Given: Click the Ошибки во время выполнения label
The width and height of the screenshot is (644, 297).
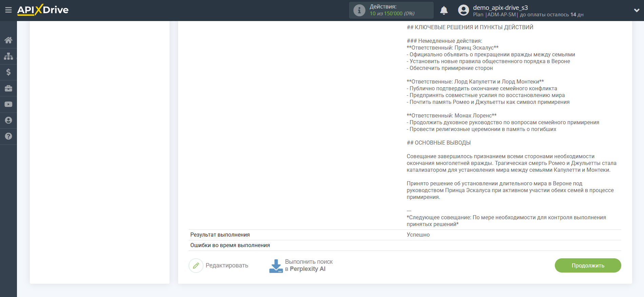Looking at the screenshot, I should coord(230,245).
